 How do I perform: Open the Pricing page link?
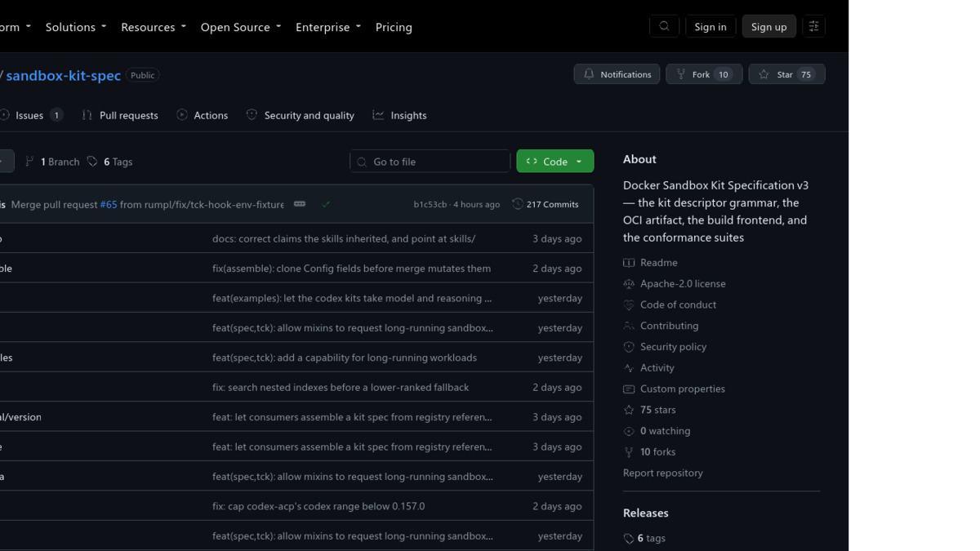[394, 27]
